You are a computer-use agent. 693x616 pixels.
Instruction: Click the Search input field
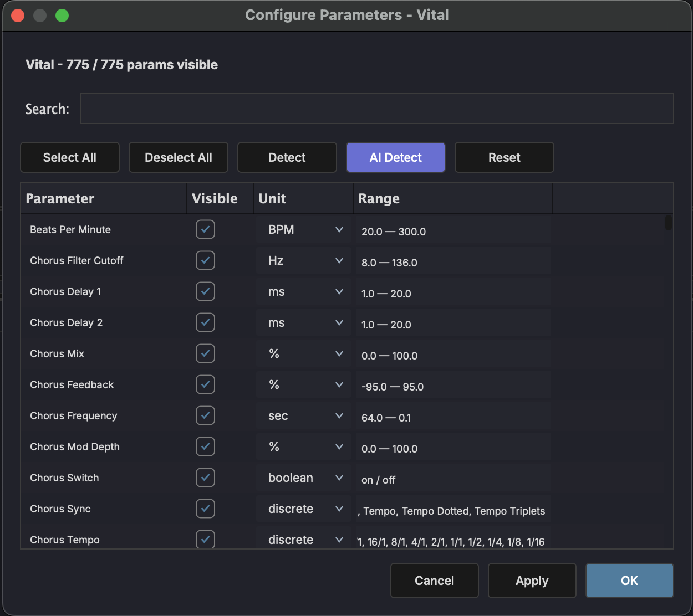coord(377,109)
